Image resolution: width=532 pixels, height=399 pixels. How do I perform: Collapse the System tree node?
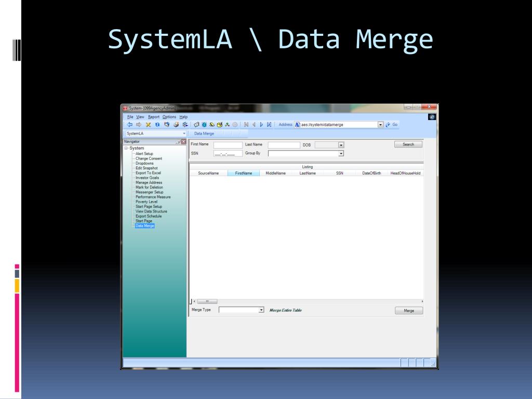126,148
